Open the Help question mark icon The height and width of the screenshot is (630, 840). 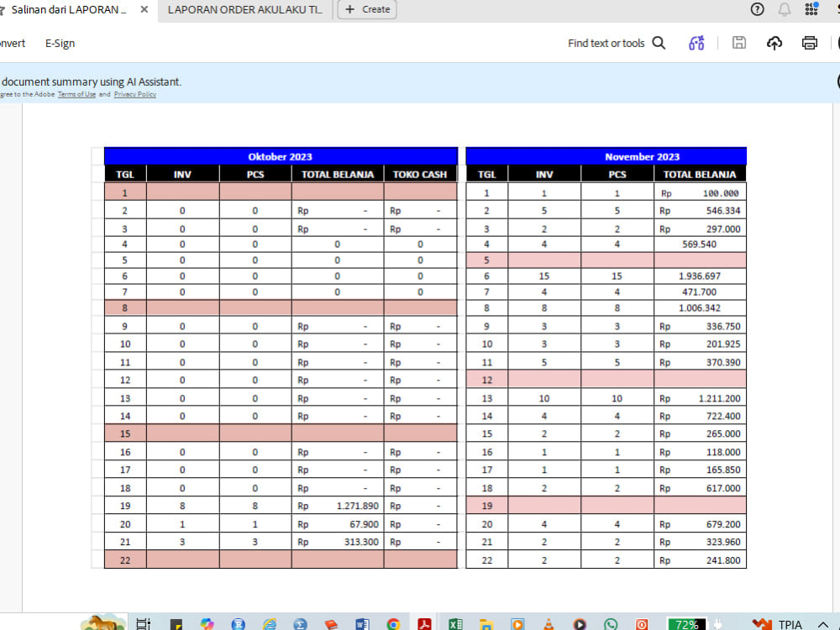tap(757, 9)
